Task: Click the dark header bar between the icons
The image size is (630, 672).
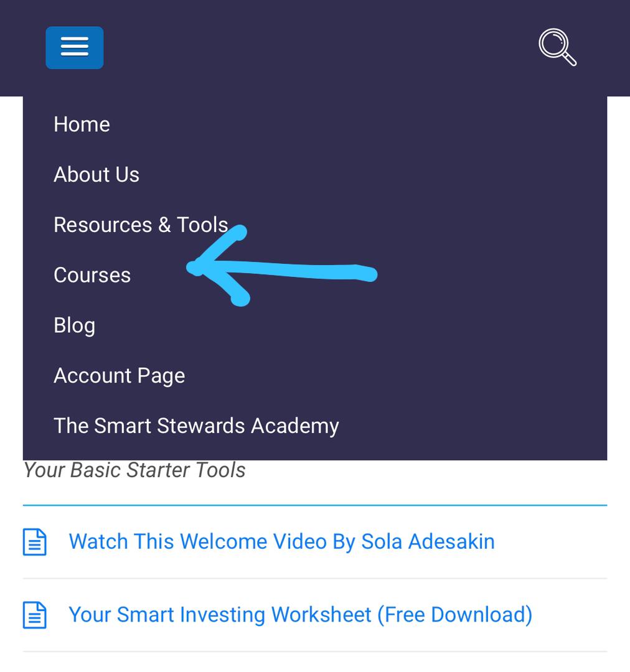Action: click(321, 47)
